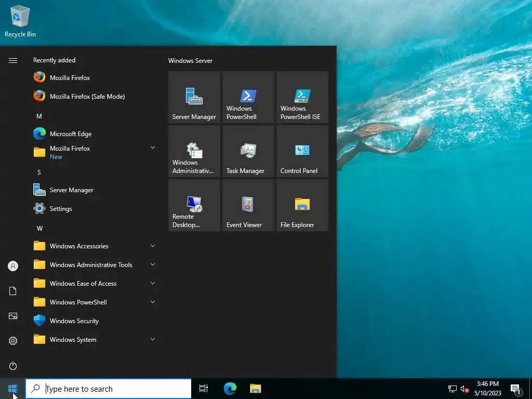The width and height of the screenshot is (532, 399).
Task: Launch the Task Manager tile
Action: [248, 151]
